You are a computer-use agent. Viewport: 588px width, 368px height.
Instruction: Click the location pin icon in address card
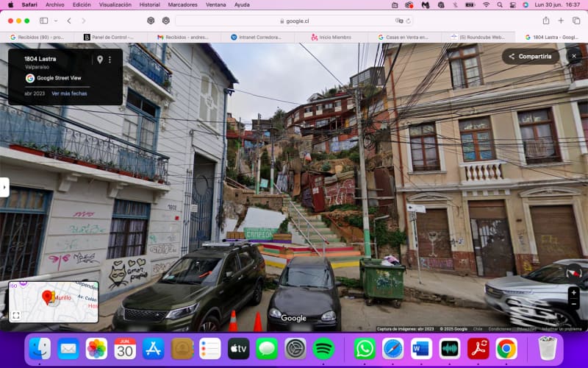pos(100,60)
